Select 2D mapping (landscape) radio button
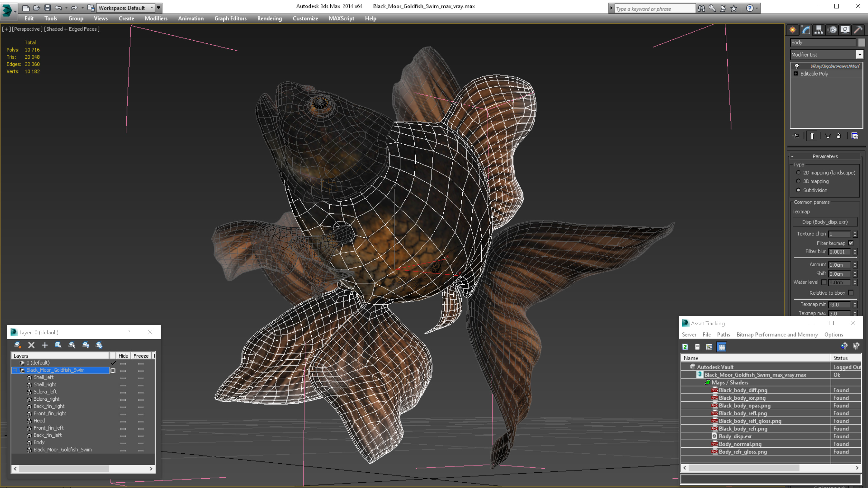Image resolution: width=868 pixels, height=488 pixels. tap(798, 172)
